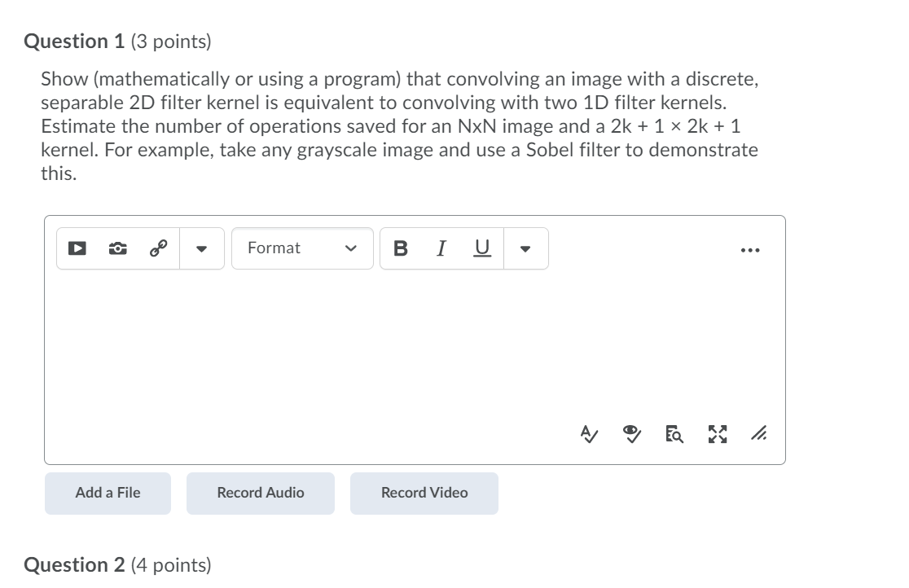Viewport: 909px width, 588px height.
Task: Expand more insert options
Action: pyautogui.click(x=201, y=248)
